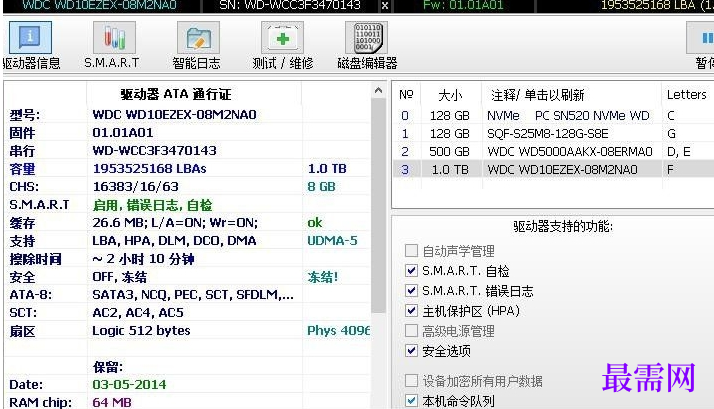Click the 冻结! security status text

coord(323,277)
